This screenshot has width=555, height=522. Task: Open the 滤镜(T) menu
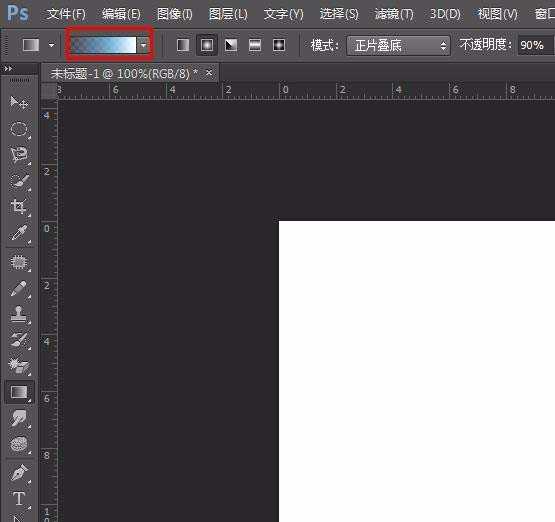coord(394,15)
